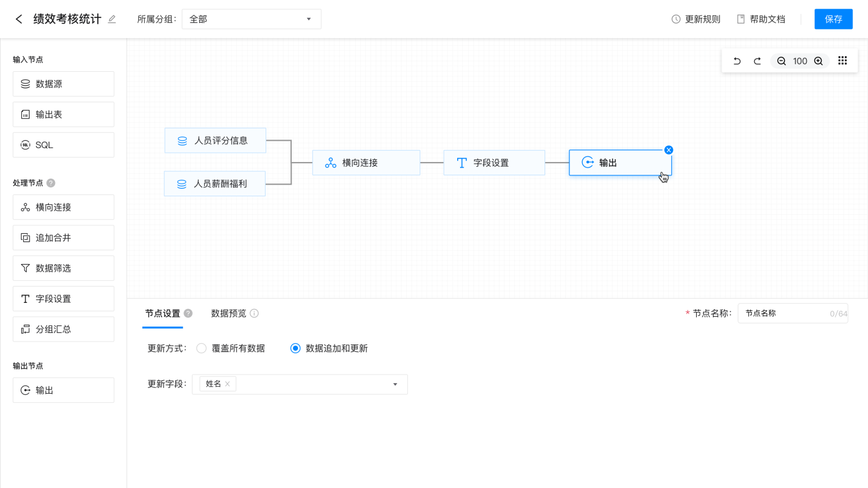This screenshot has height=488, width=868.
Task: Click the back arrow icon
Action: click(x=19, y=19)
